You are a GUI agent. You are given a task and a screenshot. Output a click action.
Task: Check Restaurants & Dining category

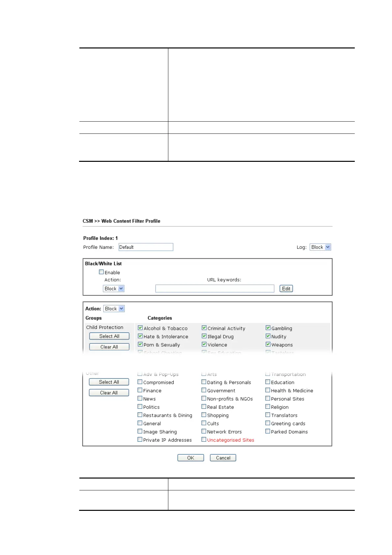(140, 415)
